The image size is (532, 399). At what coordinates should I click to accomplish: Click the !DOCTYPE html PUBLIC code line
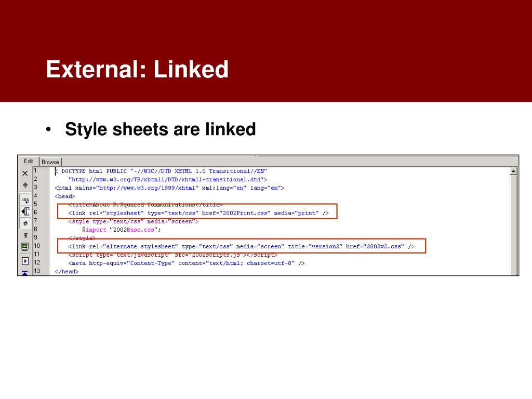(161, 171)
